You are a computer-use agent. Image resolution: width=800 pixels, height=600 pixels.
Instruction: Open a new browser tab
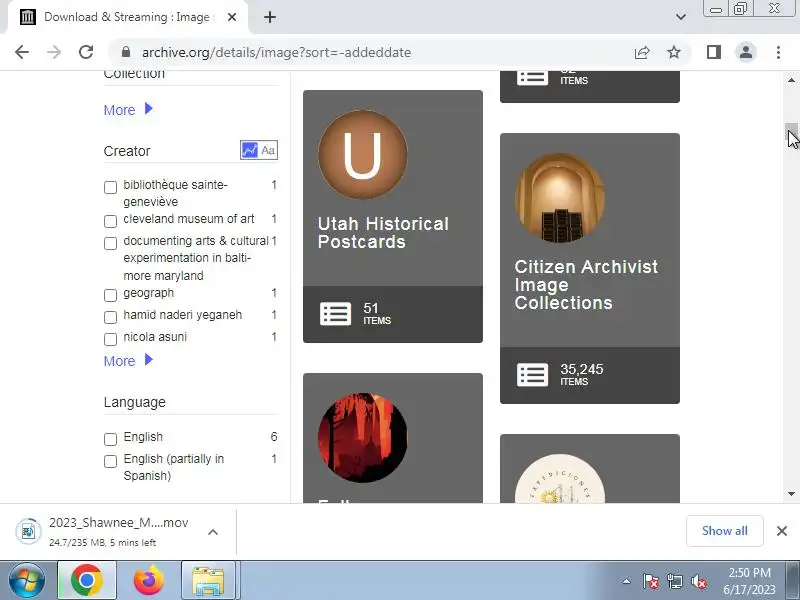pos(270,17)
